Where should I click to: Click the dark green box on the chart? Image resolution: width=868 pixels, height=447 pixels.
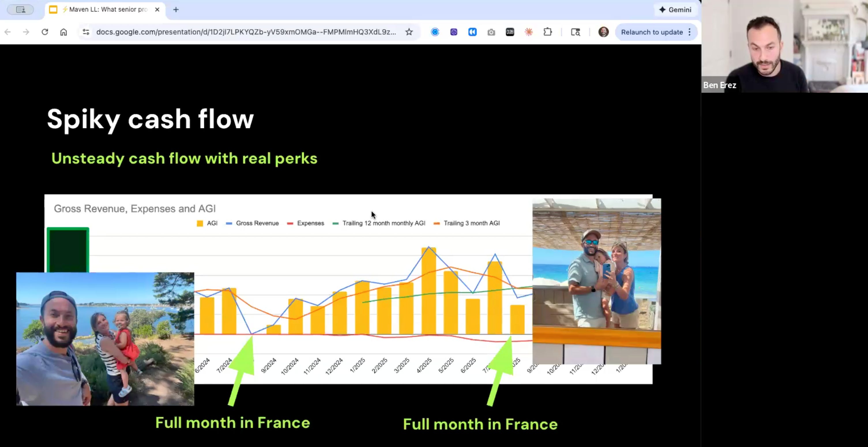68,250
